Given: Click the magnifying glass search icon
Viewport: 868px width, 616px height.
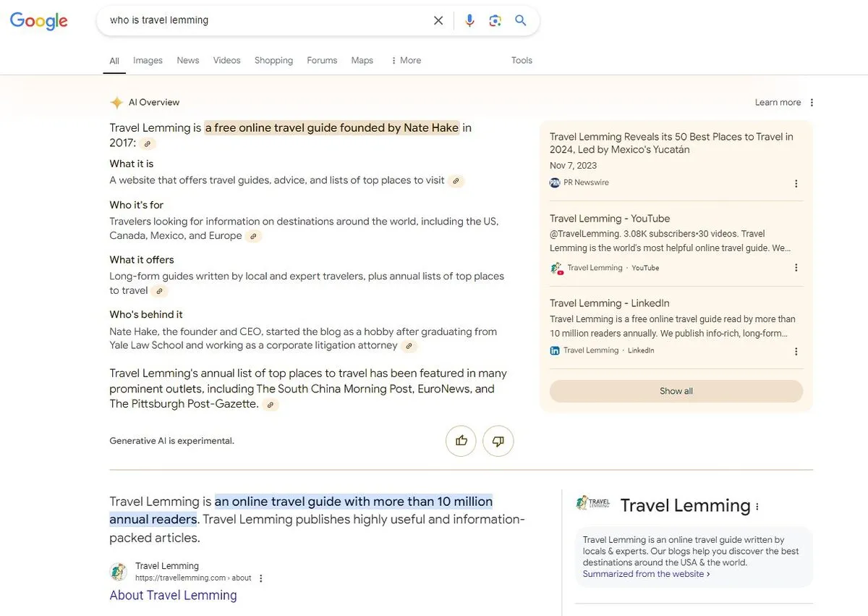Looking at the screenshot, I should click(521, 20).
